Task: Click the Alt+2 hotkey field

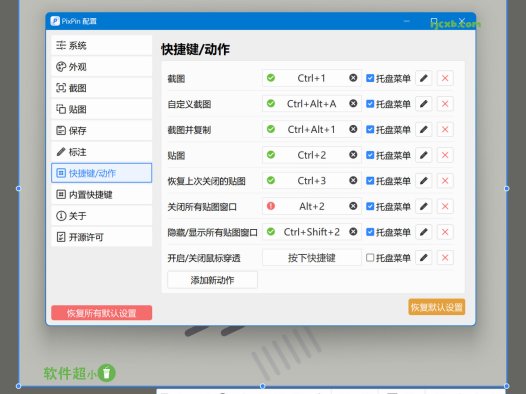Action: 312,206
